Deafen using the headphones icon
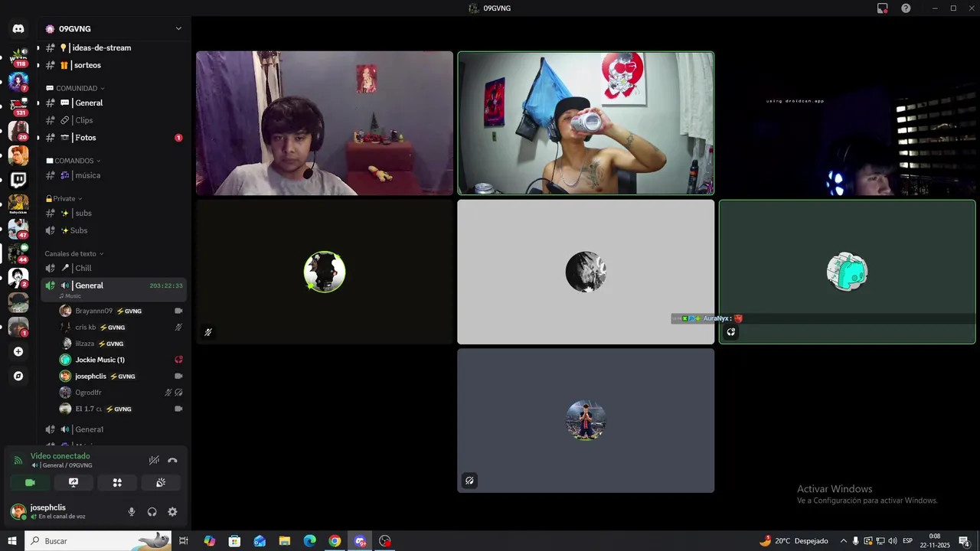The height and width of the screenshot is (551, 980). point(152,512)
